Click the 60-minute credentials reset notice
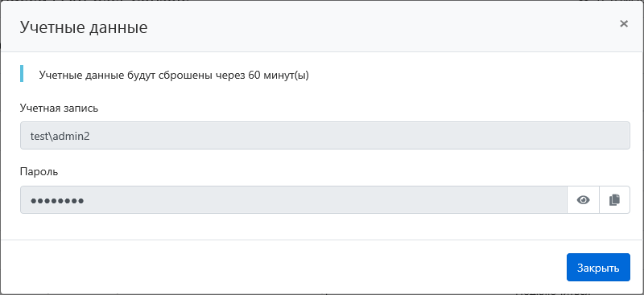The image size is (644, 295). (x=174, y=76)
